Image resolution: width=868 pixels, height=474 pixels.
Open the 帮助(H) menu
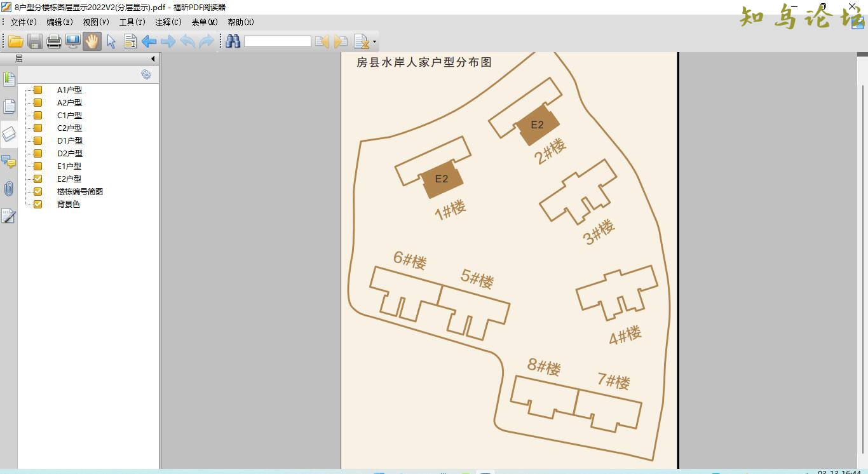click(241, 22)
